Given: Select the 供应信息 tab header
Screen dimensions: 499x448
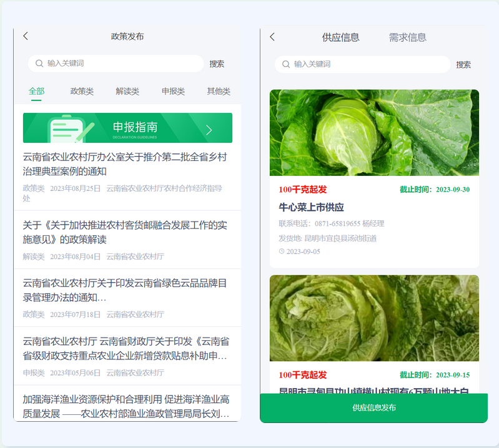Looking at the screenshot, I should pos(340,37).
